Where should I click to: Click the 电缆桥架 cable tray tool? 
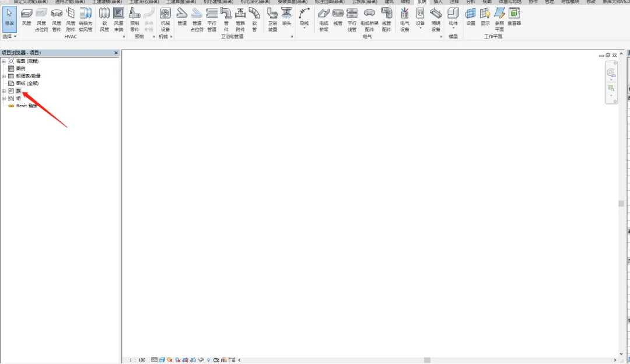click(324, 20)
